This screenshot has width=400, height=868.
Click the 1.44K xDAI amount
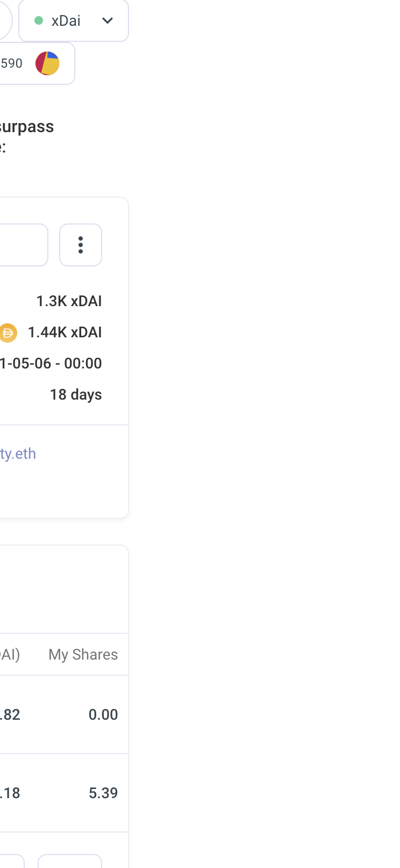tap(65, 332)
